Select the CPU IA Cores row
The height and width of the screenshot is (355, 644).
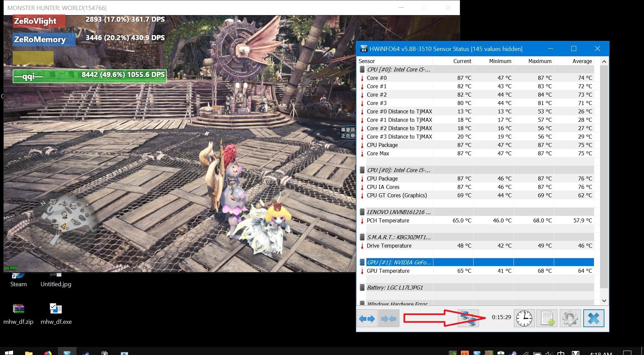[x=476, y=187]
